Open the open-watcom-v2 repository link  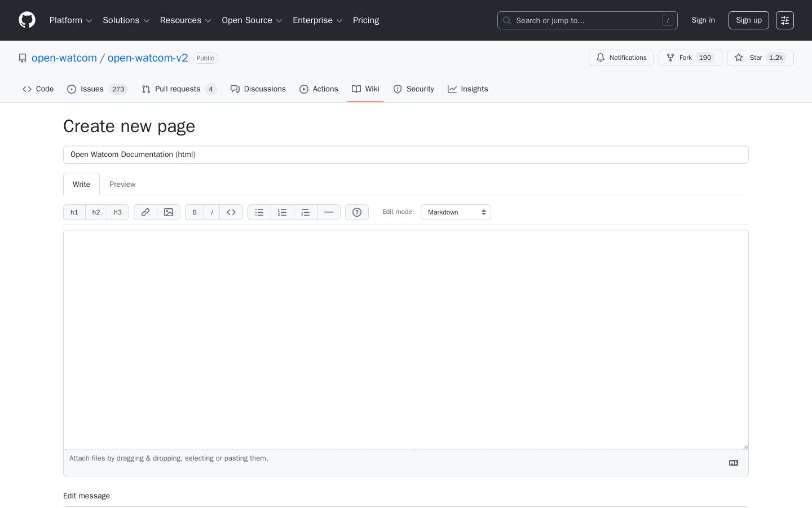148,58
